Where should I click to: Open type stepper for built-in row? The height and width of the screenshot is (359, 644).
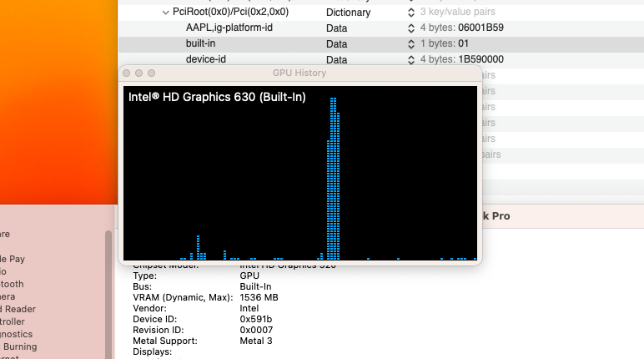pos(411,44)
